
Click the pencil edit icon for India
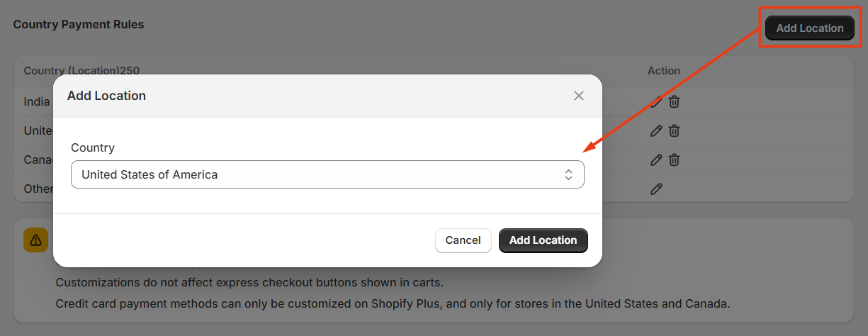(x=656, y=101)
